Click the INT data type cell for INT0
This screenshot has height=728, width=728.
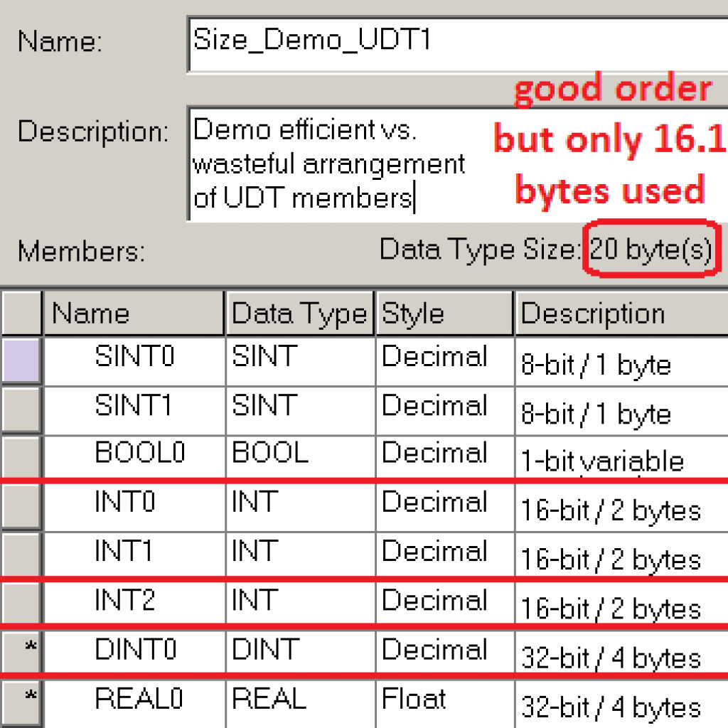pyautogui.click(x=301, y=507)
